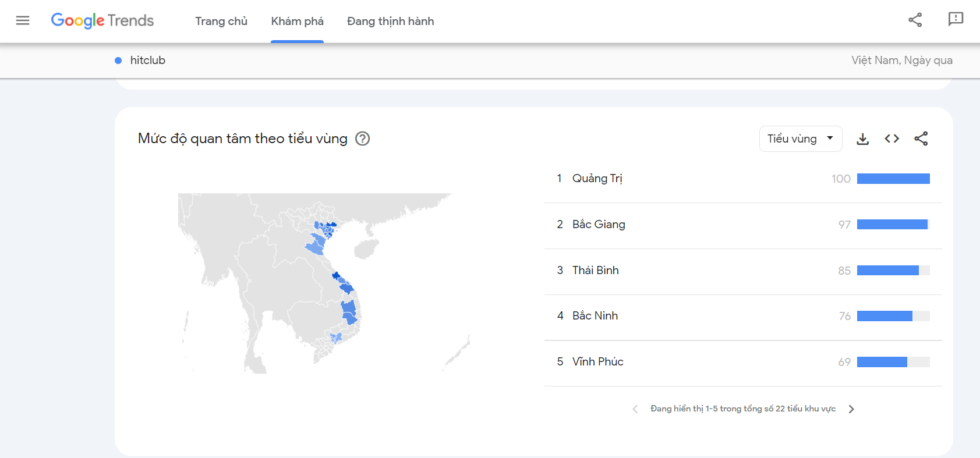Click the Bắc Ninh 76 value bar

(893, 316)
